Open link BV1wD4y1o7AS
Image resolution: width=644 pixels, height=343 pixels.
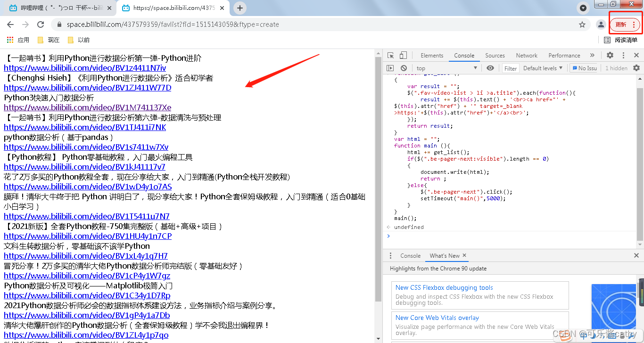click(x=88, y=187)
